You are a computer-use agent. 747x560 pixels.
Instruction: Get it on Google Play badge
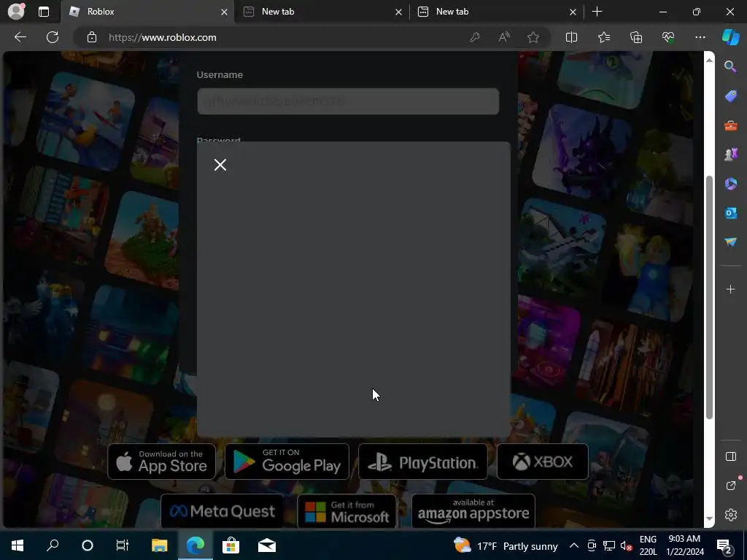click(x=287, y=462)
